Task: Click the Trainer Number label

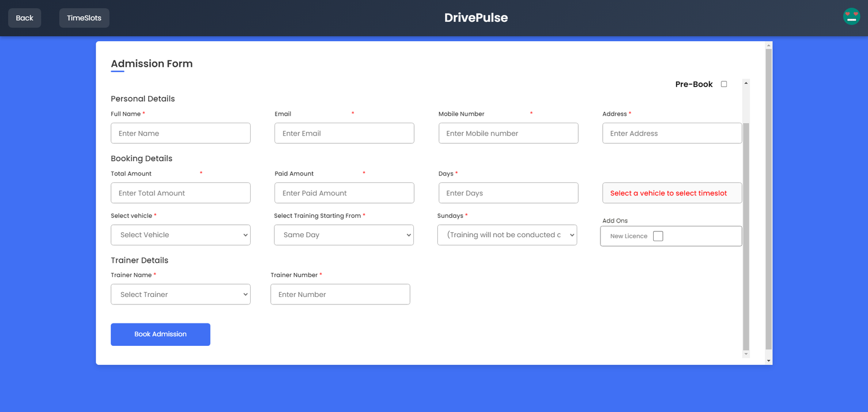Action: pyautogui.click(x=294, y=275)
